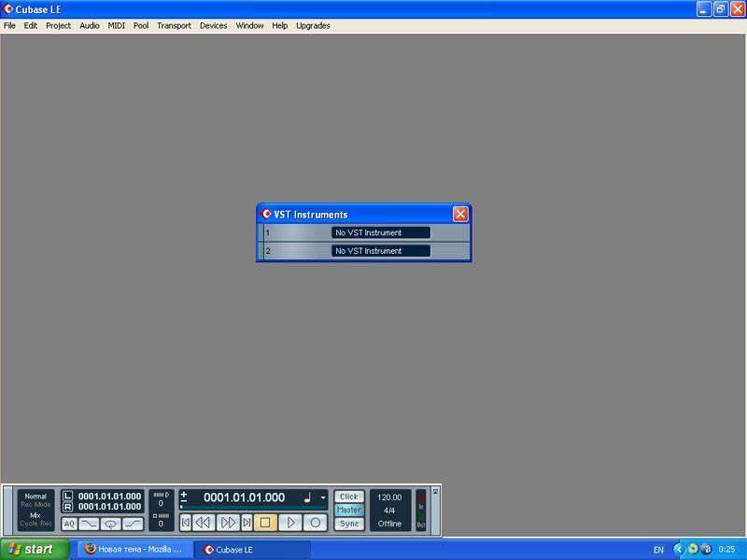Click the post-roll icon
Image resolution: width=747 pixels, height=560 pixels.
point(161,516)
